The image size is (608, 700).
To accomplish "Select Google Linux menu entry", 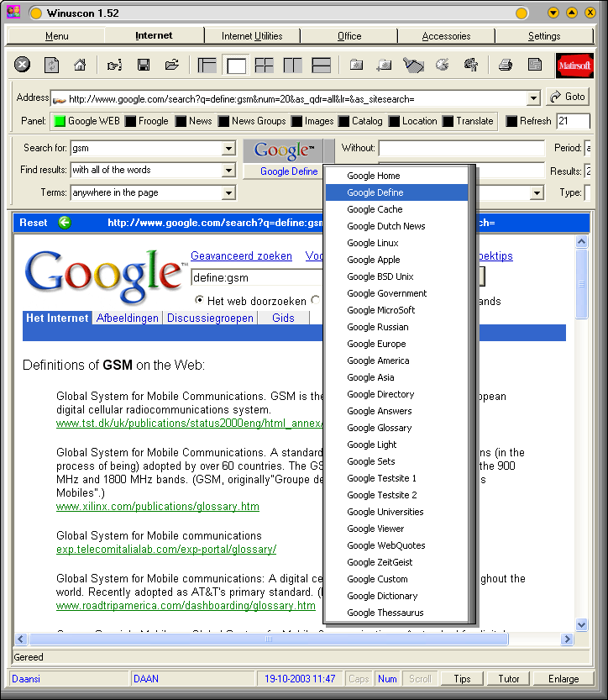I will coord(397,243).
